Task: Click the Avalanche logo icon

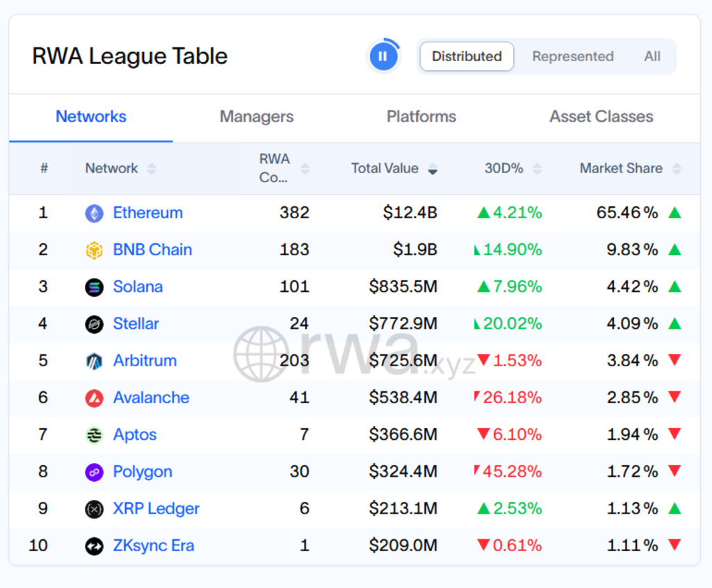Action: point(94,398)
